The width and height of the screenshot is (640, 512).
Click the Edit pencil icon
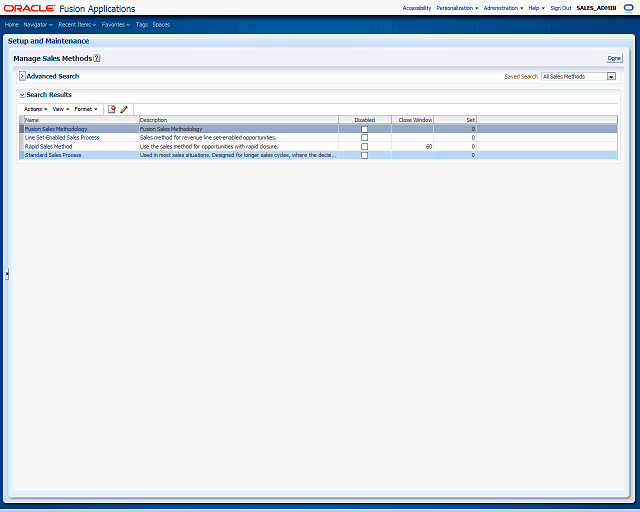click(x=124, y=109)
